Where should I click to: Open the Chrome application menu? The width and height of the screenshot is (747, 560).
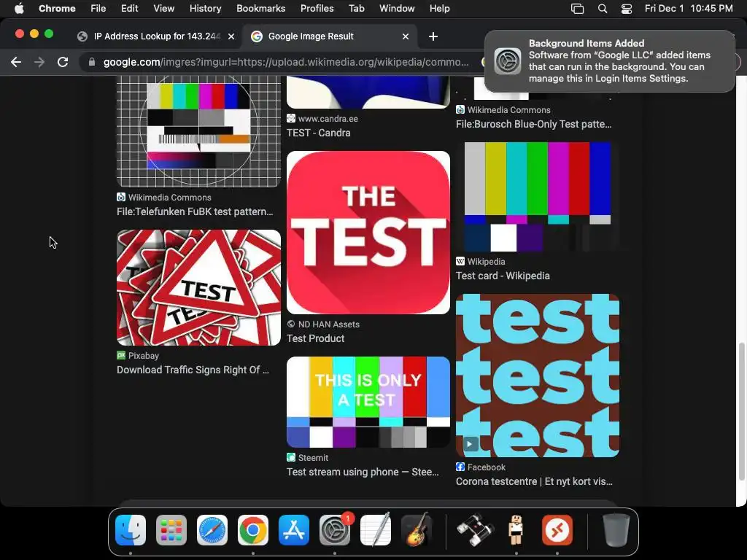[x=57, y=9]
